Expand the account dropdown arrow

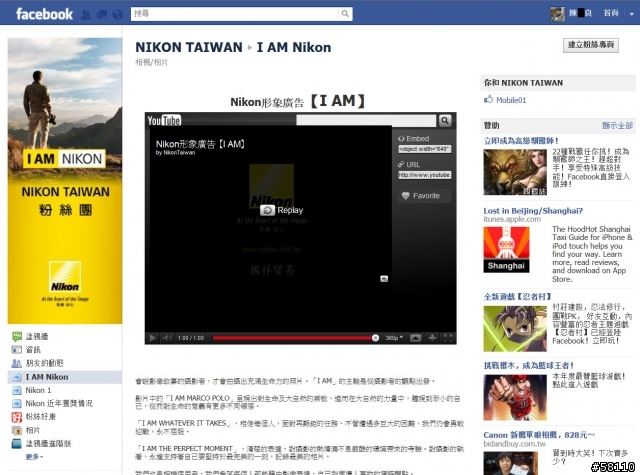click(x=631, y=14)
